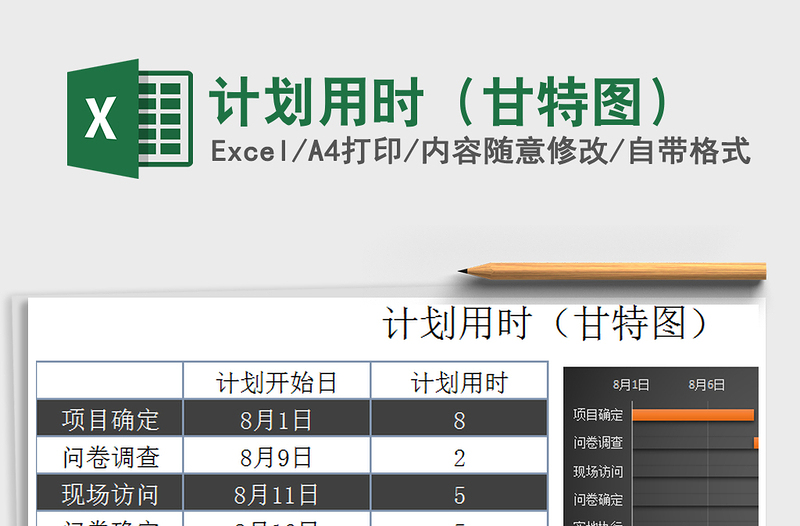Click the 8月1日 axis label in chart
The width and height of the screenshot is (800, 526).
click(631, 385)
